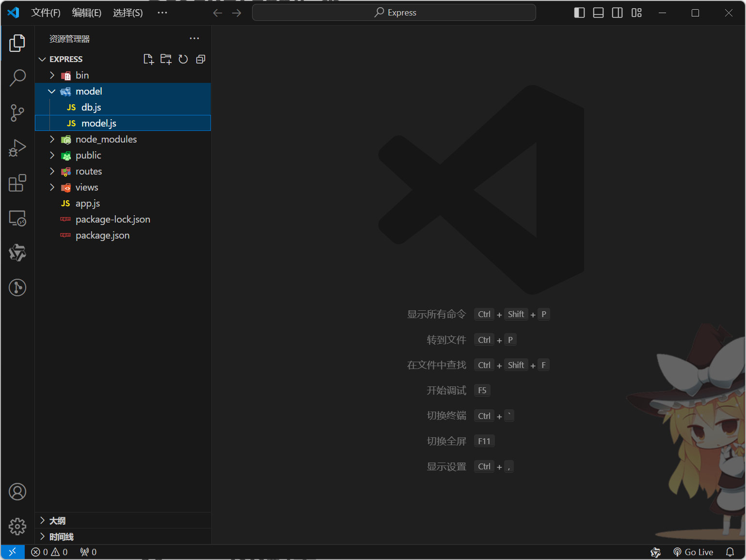Open the 选择(S) menu
Screen dimensions: 746x560
(x=128, y=13)
